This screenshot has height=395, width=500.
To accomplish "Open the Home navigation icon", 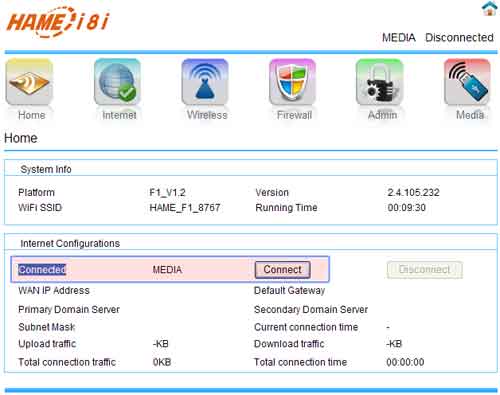I will click(29, 82).
